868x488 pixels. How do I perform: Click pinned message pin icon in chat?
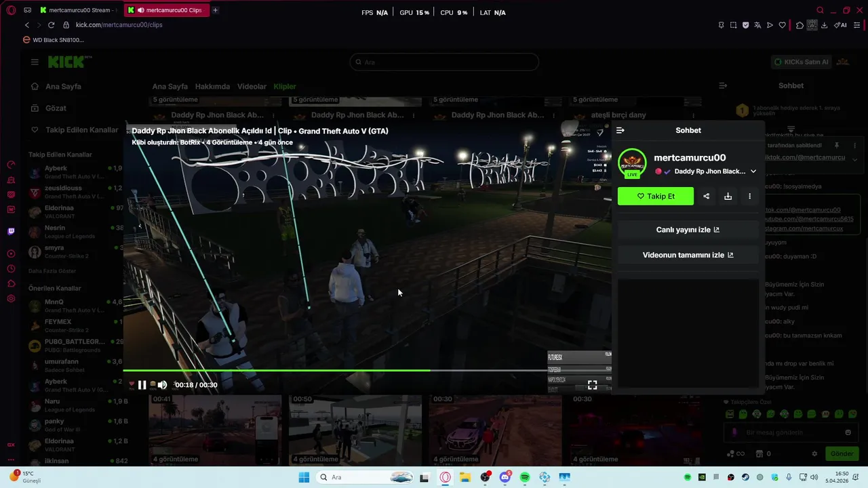point(837,145)
